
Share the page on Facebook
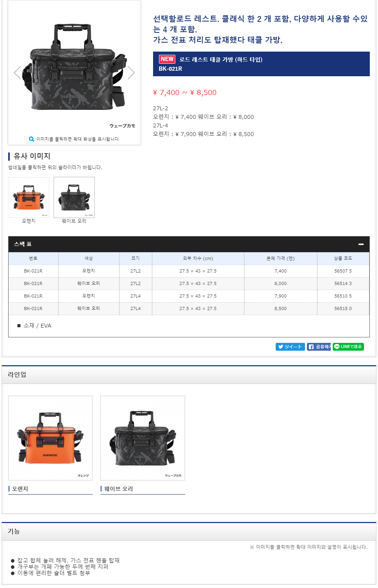319,347
